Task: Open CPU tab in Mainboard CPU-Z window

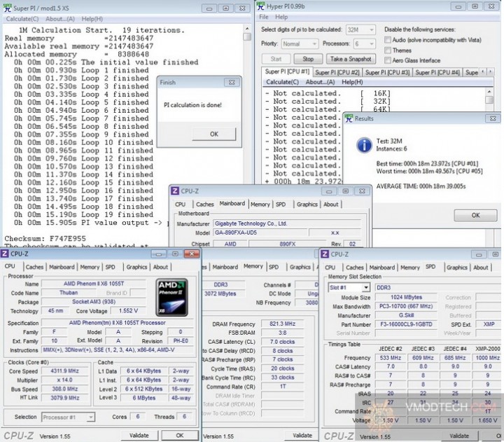Action: (x=180, y=205)
